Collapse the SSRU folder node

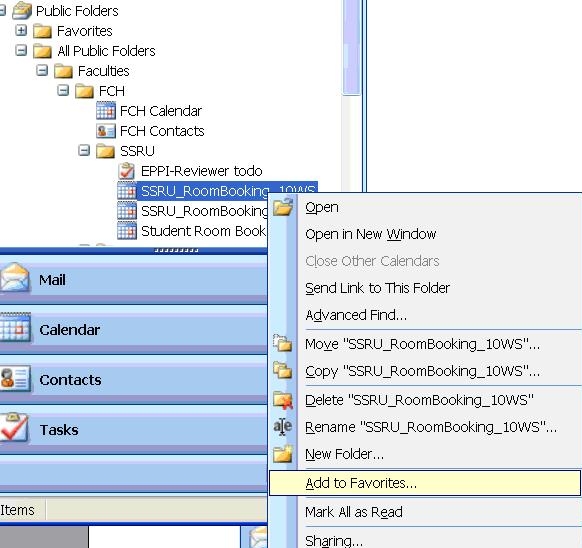click(x=84, y=150)
